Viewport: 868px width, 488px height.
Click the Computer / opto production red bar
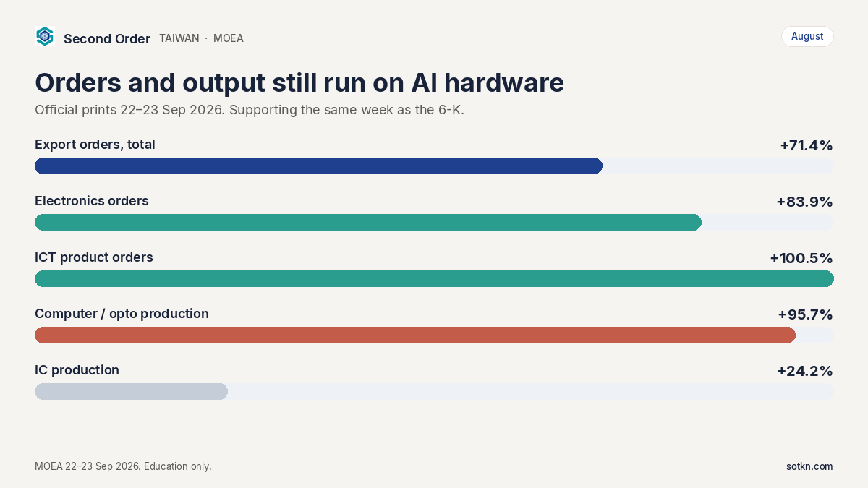(415, 335)
